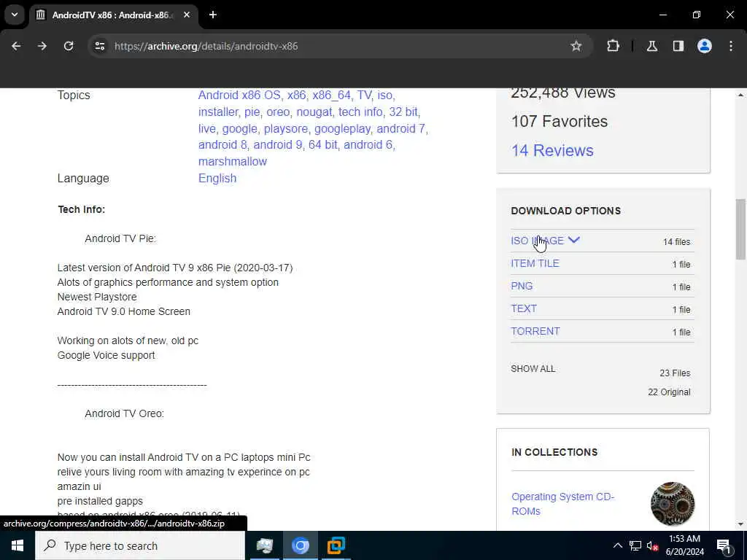This screenshot has height=560, width=747.
Task: Open the Extensions puzzle icon
Action: [x=613, y=46]
